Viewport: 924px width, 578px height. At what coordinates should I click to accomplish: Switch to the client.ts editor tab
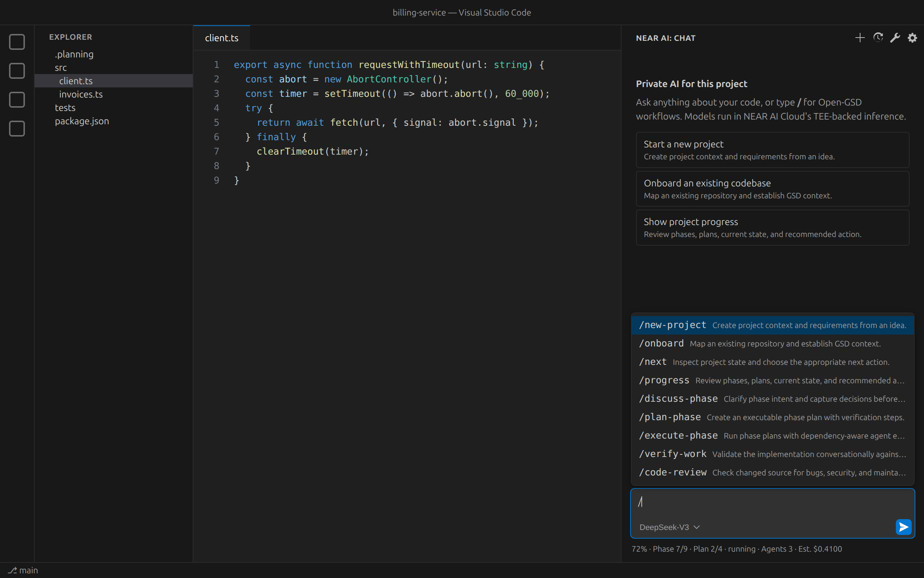[222, 38]
